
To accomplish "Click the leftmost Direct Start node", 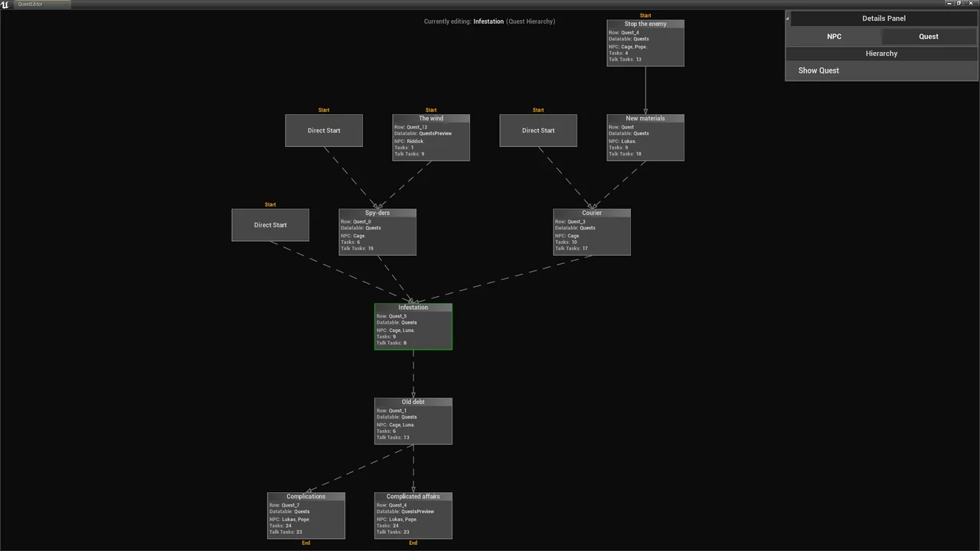I will tap(270, 225).
